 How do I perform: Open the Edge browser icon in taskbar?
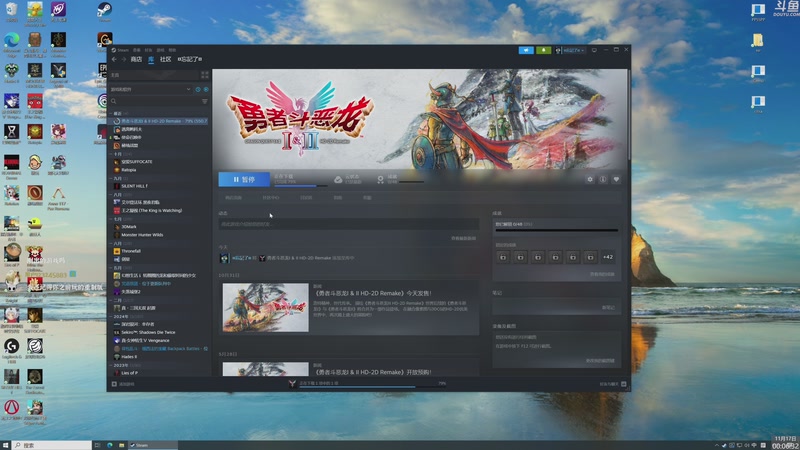tap(110, 445)
